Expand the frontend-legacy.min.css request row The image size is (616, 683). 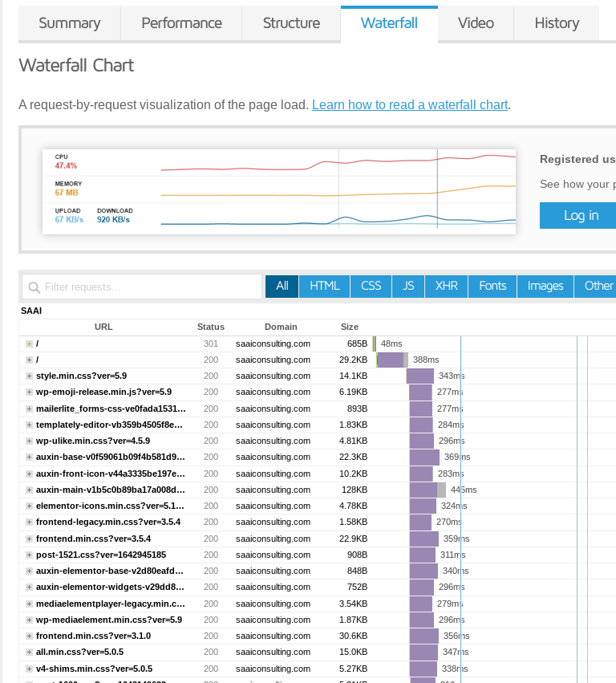[x=29, y=522]
